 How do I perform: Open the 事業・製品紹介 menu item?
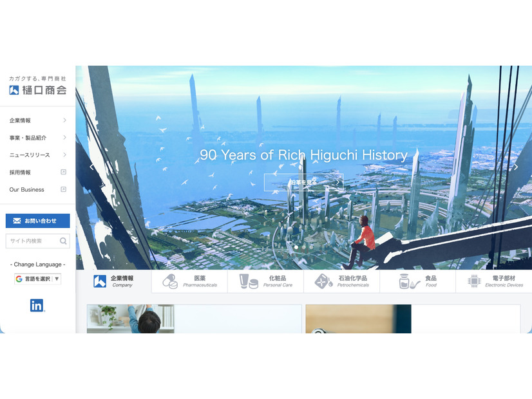click(x=37, y=138)
